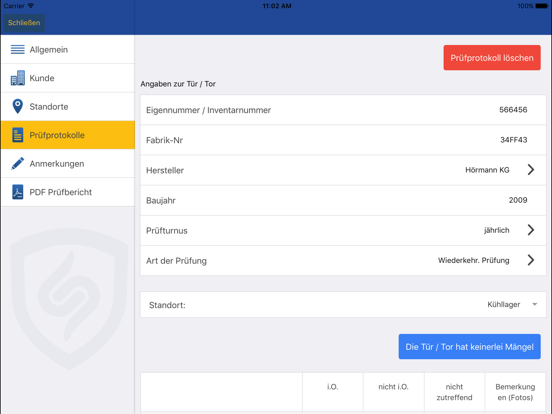Click the Prüfturnus label

tap(167, 231)
